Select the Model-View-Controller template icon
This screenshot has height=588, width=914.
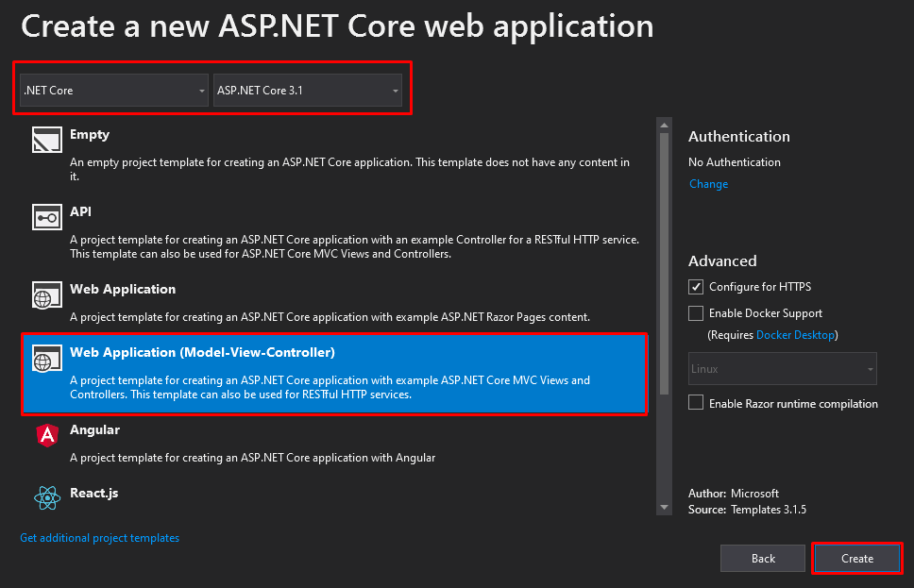(47, 359)
